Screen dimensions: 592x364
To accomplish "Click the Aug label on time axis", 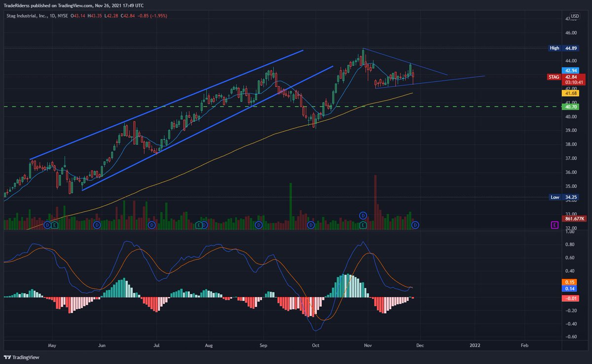I will (209, 346).
